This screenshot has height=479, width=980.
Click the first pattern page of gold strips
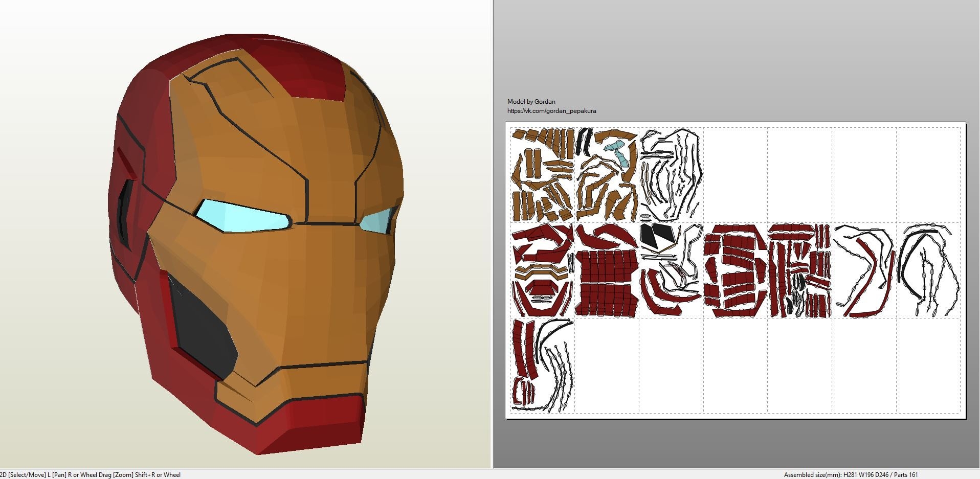[x=543, y=175]
